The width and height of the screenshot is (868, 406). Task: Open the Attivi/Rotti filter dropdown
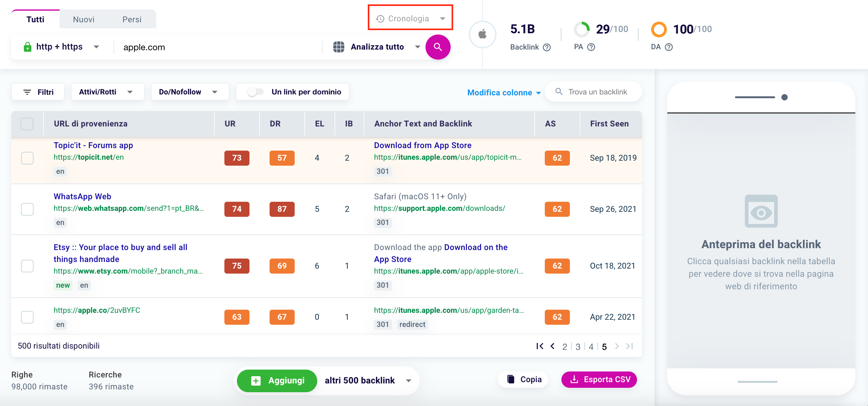click(108, 92)
